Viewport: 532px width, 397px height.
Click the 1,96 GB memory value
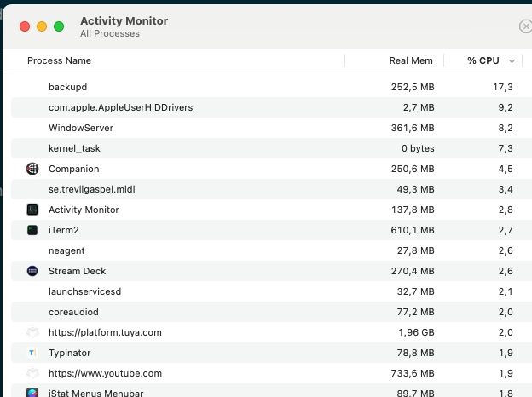416,332
